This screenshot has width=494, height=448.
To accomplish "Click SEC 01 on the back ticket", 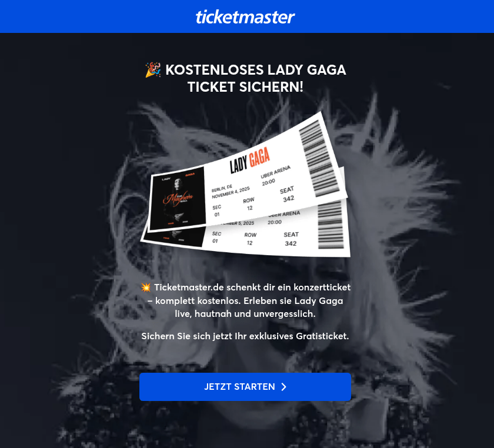I will [x=216, y=237].
